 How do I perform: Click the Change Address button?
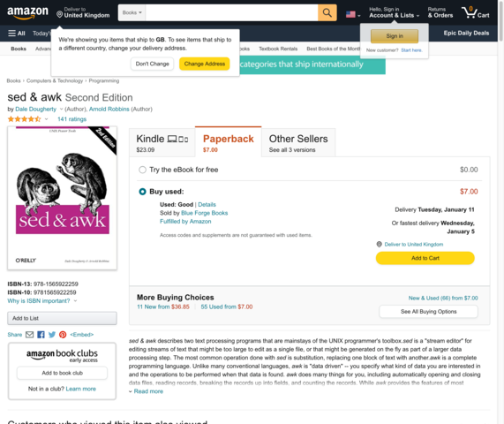click(x=205, y=64)
